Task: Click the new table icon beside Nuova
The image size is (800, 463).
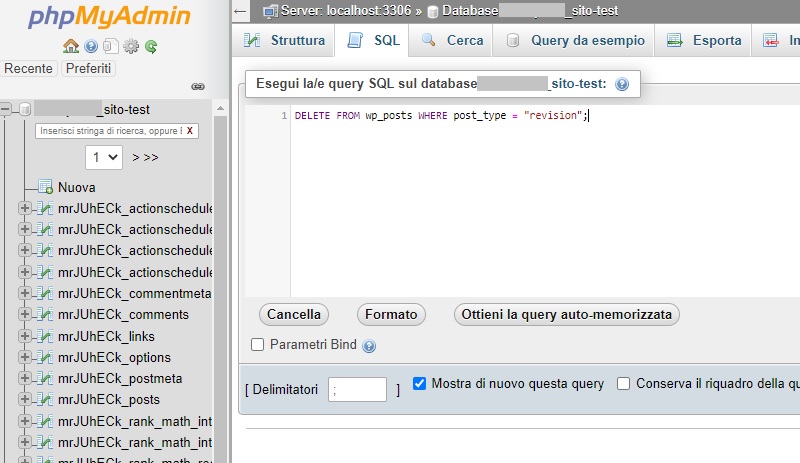Action: [45, 187]
